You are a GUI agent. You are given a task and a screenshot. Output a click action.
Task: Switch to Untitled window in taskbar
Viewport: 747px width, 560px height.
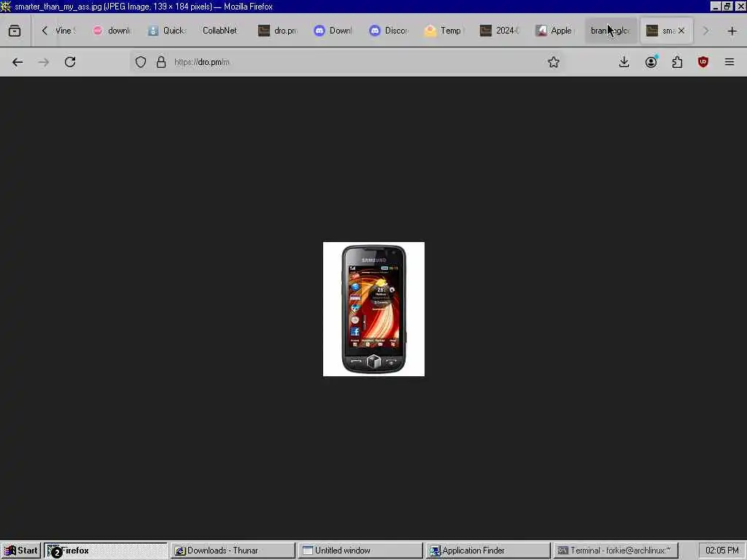pyautogui.click(x=360, y=551)
